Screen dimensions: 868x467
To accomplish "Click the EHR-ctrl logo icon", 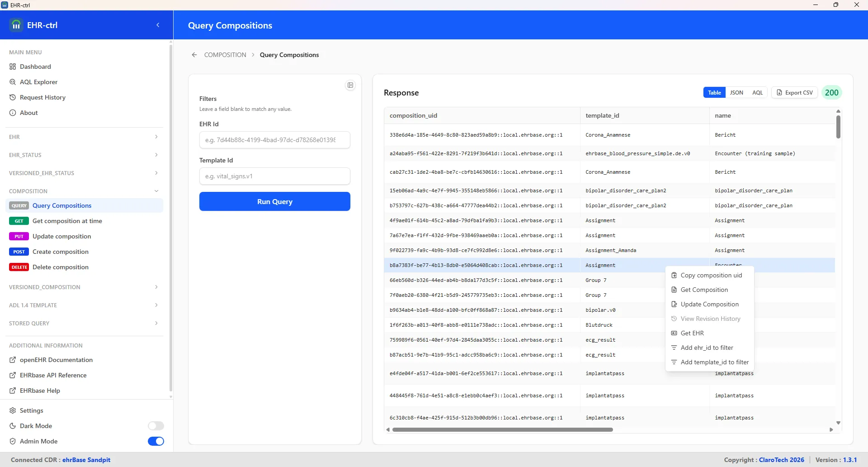I will click(16, 25).
